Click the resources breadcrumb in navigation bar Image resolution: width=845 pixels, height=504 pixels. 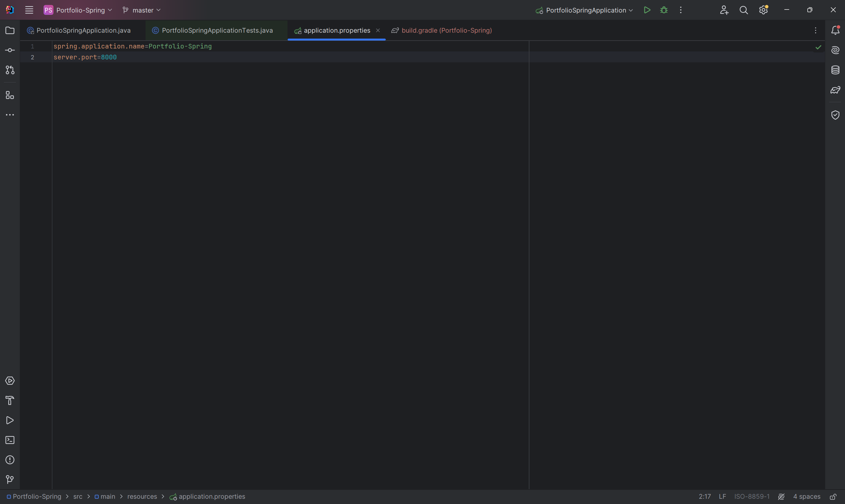tap(142, 497)
